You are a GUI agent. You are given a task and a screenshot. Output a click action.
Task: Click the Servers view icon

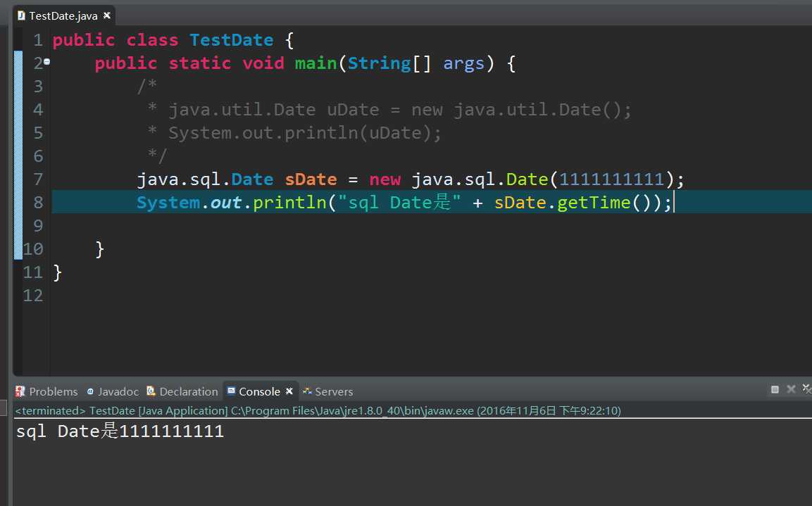click(x=307, y=391)
